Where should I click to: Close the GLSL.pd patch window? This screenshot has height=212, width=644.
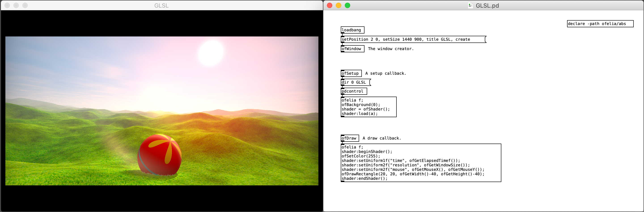click(330, 6)
